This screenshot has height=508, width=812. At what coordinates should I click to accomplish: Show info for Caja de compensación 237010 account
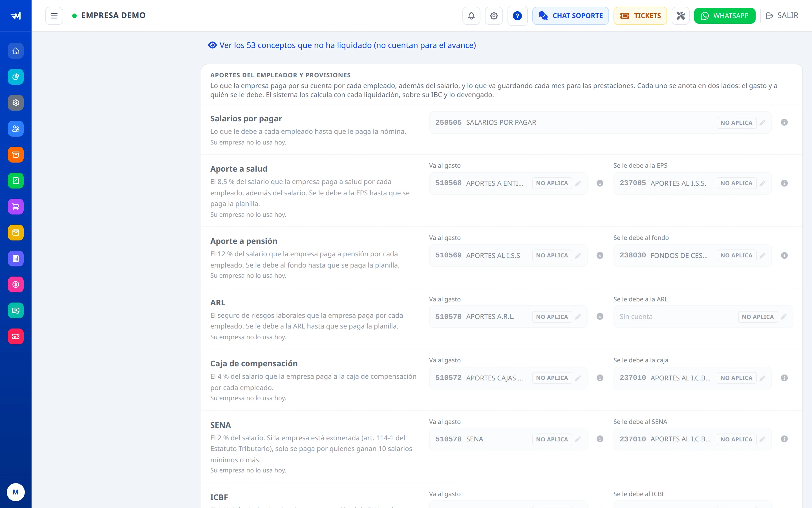click(784, 378)
